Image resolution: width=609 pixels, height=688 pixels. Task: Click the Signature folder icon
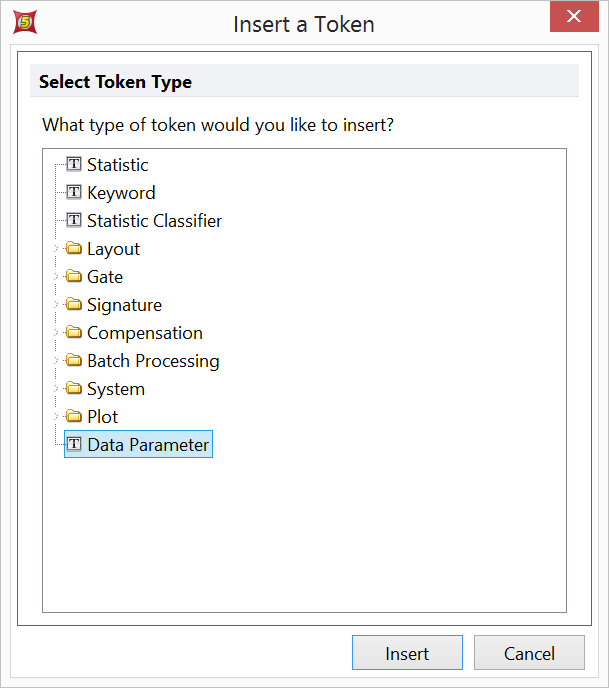pyautogui.click(x=74, y=305)
